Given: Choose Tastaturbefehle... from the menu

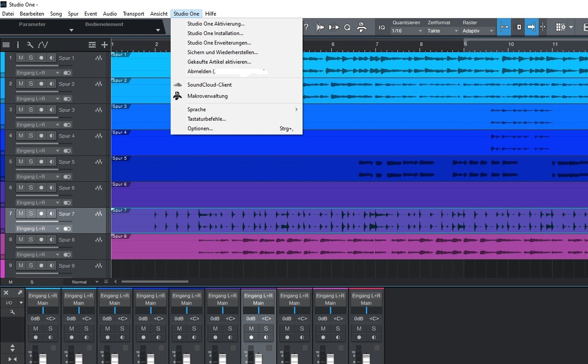Looking at the screenshot, I should click(x=207, y=119).
